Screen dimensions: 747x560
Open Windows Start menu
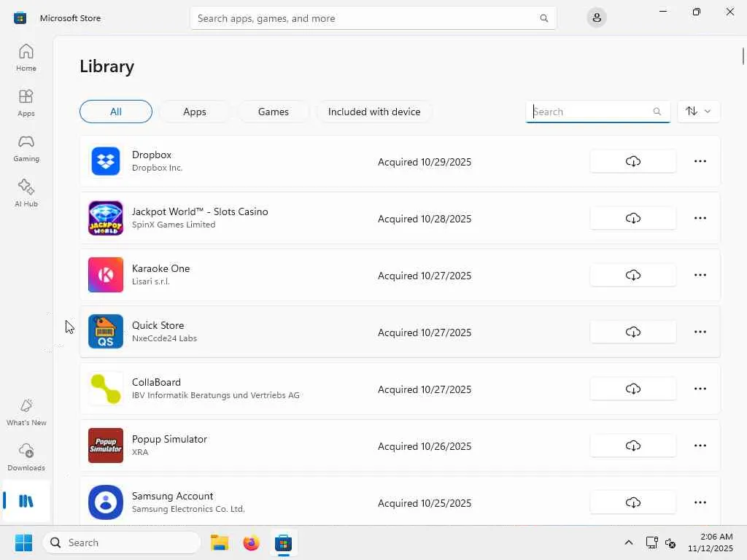(x=23, y=542)
